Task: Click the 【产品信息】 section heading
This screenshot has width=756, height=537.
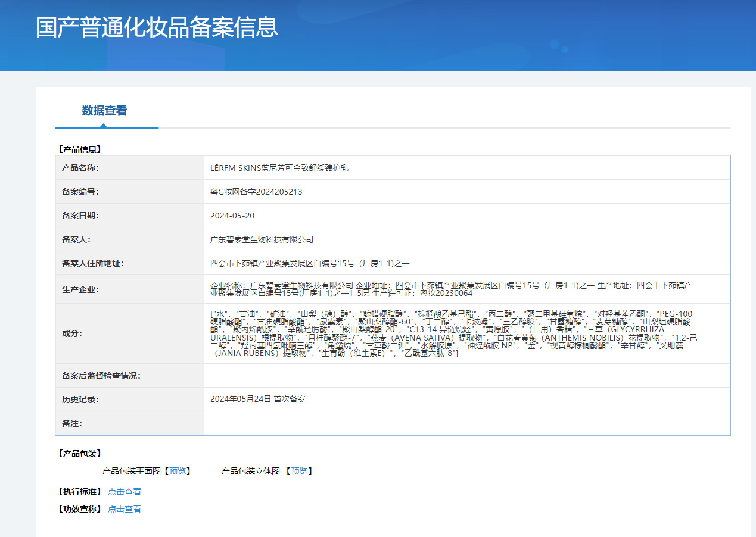Action: coord(79,149)
